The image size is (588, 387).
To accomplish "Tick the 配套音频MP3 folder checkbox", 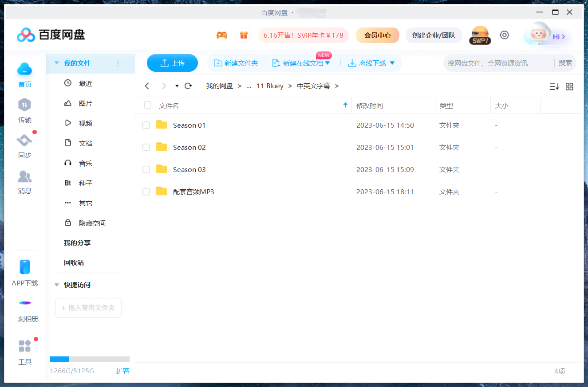I will click(x=146, y=192).
